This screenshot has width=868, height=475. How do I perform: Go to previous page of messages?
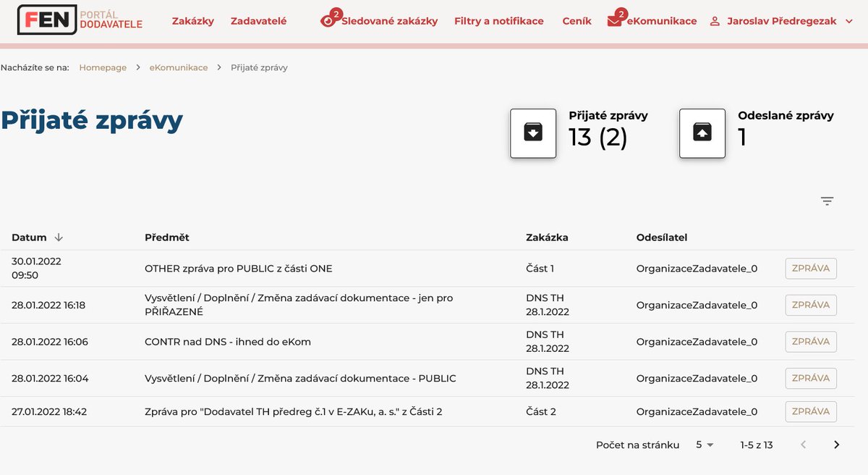coord(803,445)
